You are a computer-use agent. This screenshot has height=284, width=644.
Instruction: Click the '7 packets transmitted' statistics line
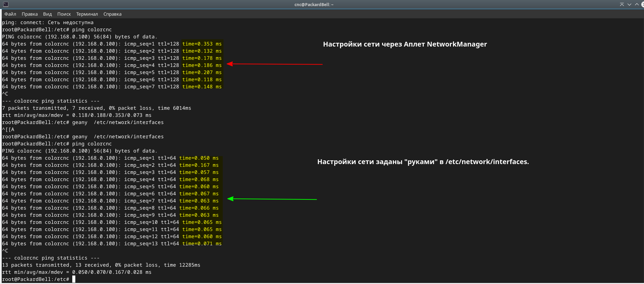[x=97, y=108]
